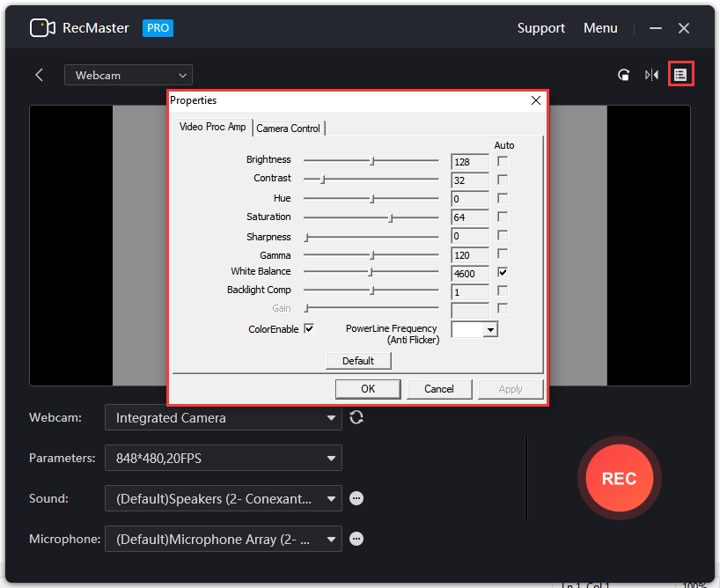Image resolution: width=720 pixels, height=588 pixels.
Task: Switch to Video Proc Amp tab
Action: point(213,127)
